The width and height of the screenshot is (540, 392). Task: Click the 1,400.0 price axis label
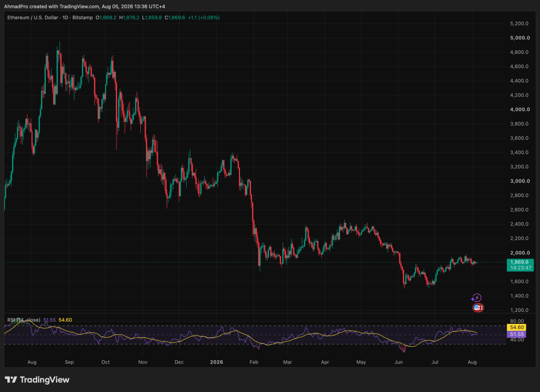coord(519,296)
